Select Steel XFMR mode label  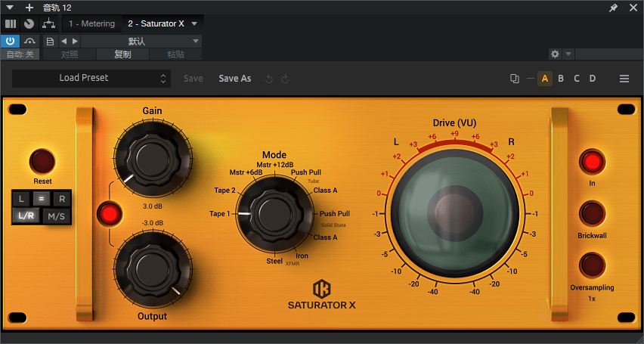pyautogui.click(x=274, y=261)
